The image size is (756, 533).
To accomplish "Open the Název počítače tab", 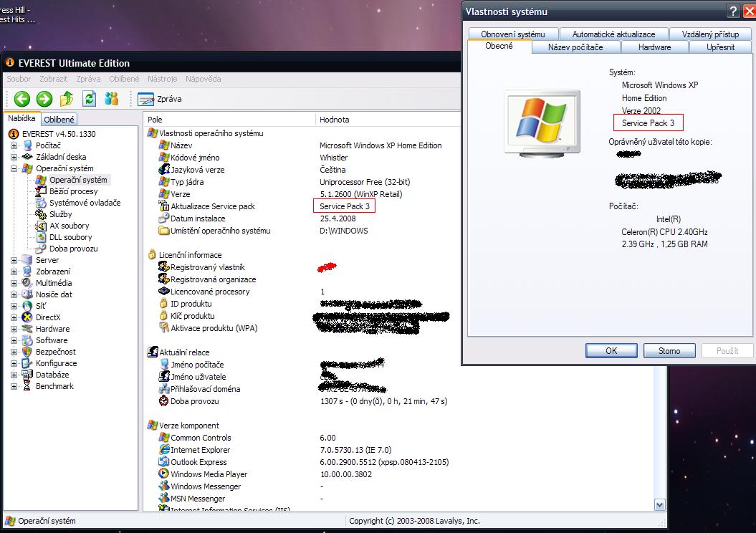I will [575, 47].
